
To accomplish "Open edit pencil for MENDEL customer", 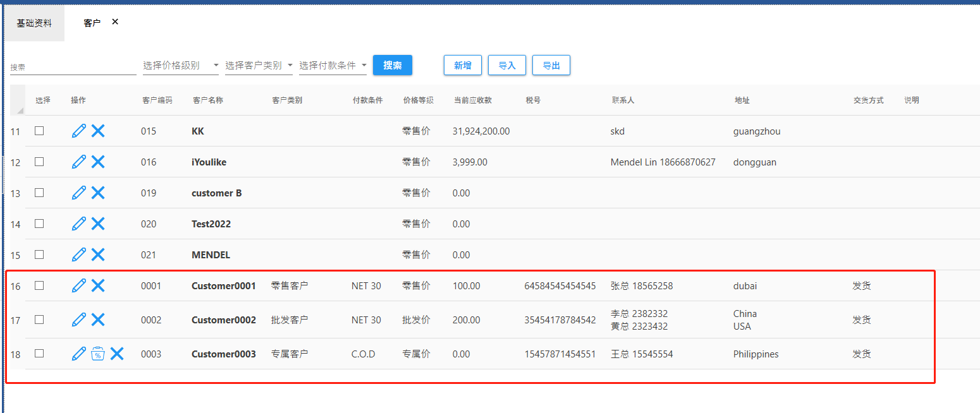I will 78,254.
